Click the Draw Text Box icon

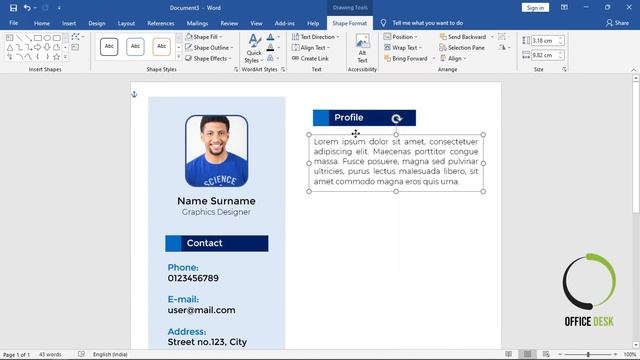(x=76, y=47)
